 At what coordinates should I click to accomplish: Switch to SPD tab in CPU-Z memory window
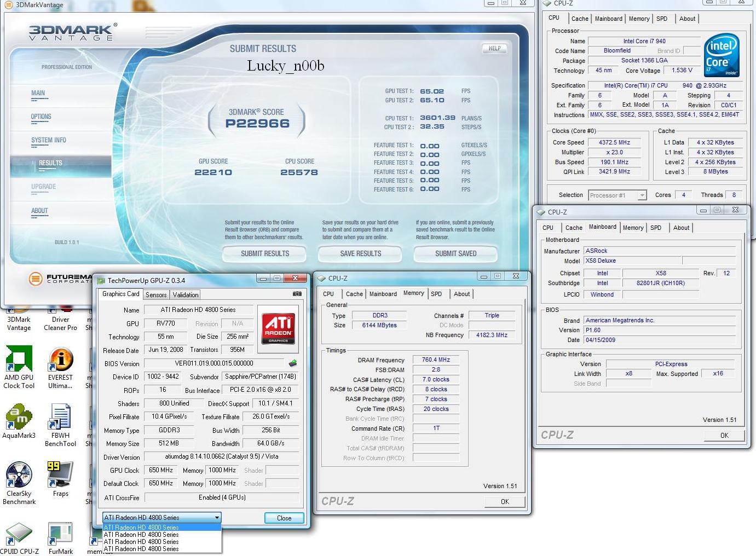click(436, 294)
